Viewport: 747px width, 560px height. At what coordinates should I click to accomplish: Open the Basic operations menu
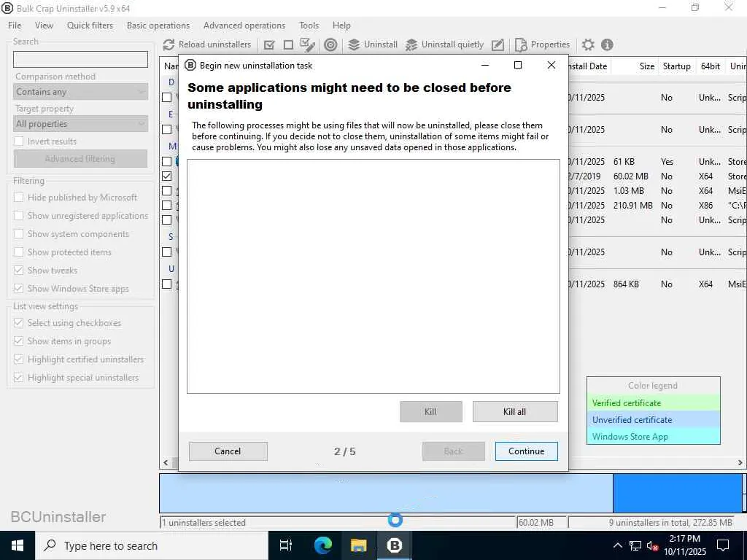[x=158, y=26]
